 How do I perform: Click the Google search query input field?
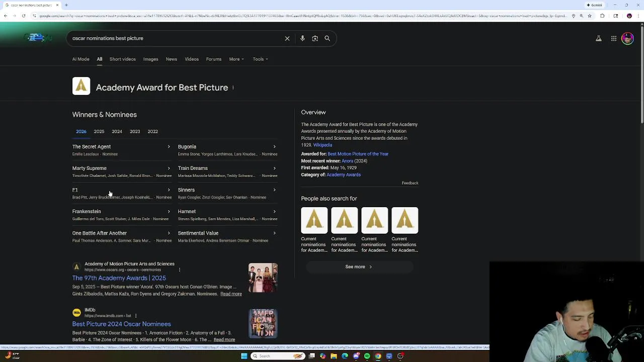[x=176, y=38]
